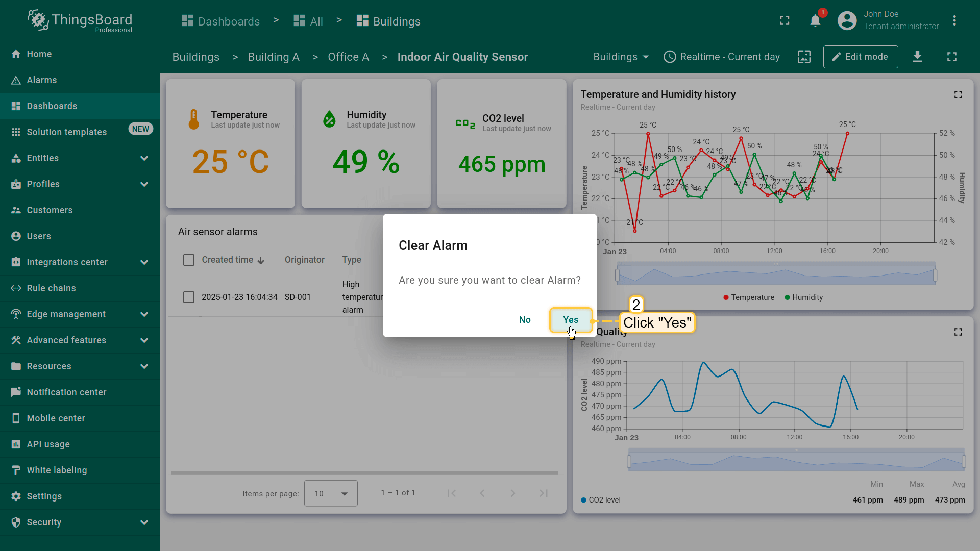Expand the Temperature and Humidity history widget
Screen dimensions: 980x551
[x=958, y=95]
